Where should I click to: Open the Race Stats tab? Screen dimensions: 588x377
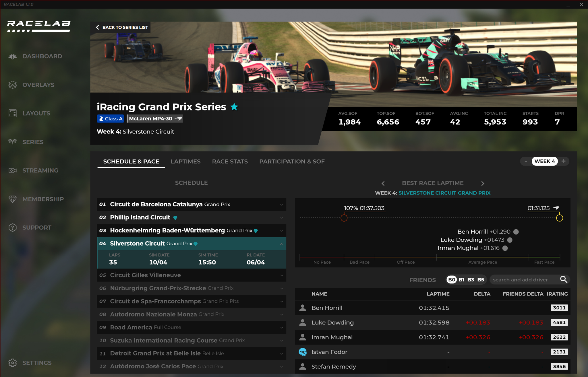(230, 161)
